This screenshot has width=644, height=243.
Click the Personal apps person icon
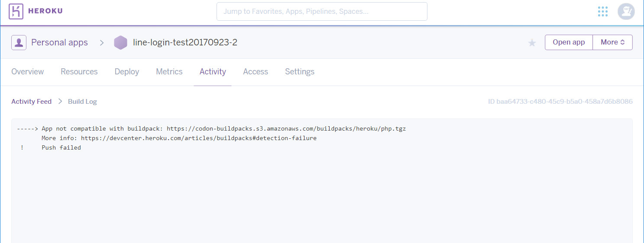point(19,43)
